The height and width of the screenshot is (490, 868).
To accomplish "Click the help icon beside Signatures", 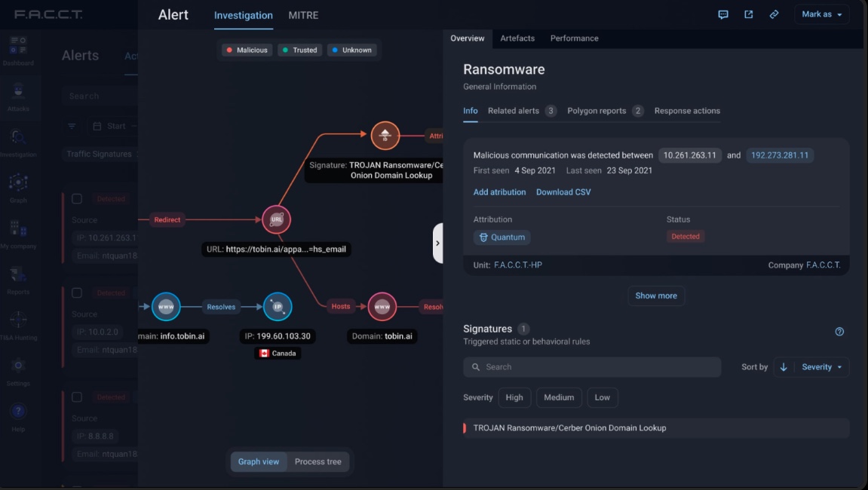I will [x=839, y=332].
